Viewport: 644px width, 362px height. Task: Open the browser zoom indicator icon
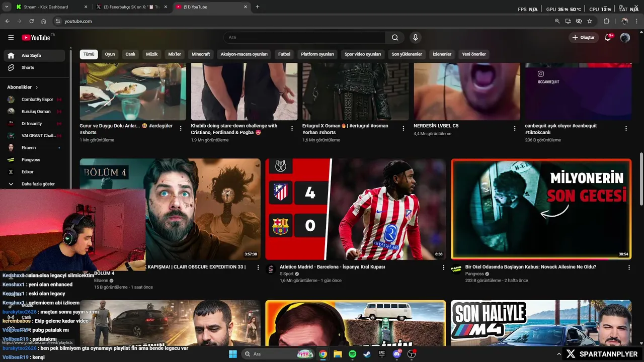(557, 21)
